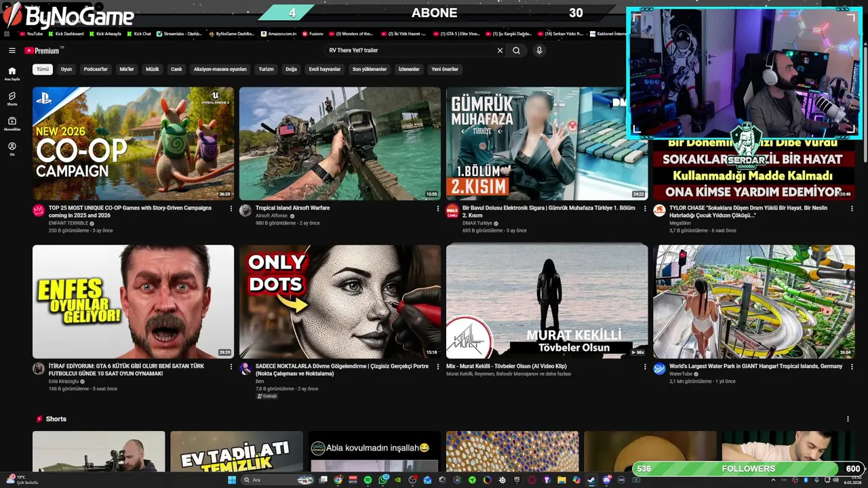
Task: Open the ENFES OYUNLAR GELİYOR thumbnail
Action: [133, 302]
